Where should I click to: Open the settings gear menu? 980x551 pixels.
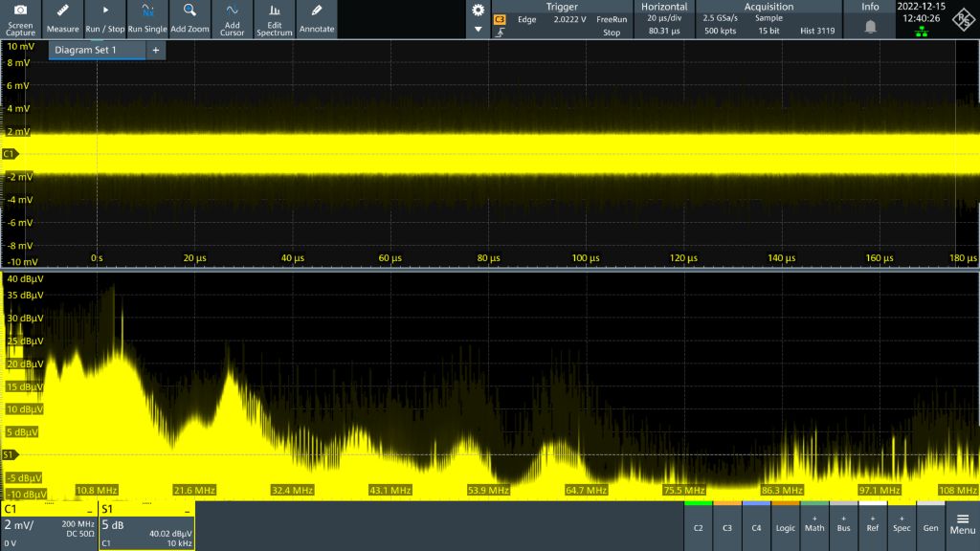[478, 11]
